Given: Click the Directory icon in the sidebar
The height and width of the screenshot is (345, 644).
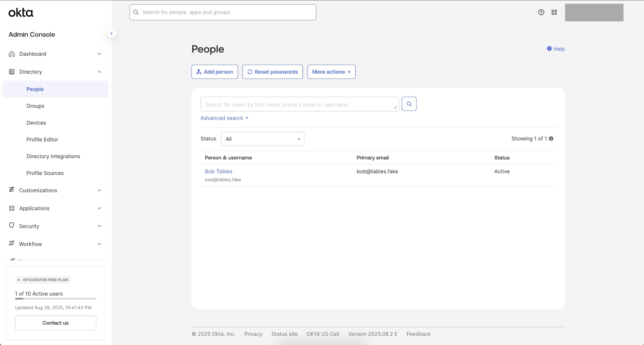Looking at the screenshot, I should (12, 72).
